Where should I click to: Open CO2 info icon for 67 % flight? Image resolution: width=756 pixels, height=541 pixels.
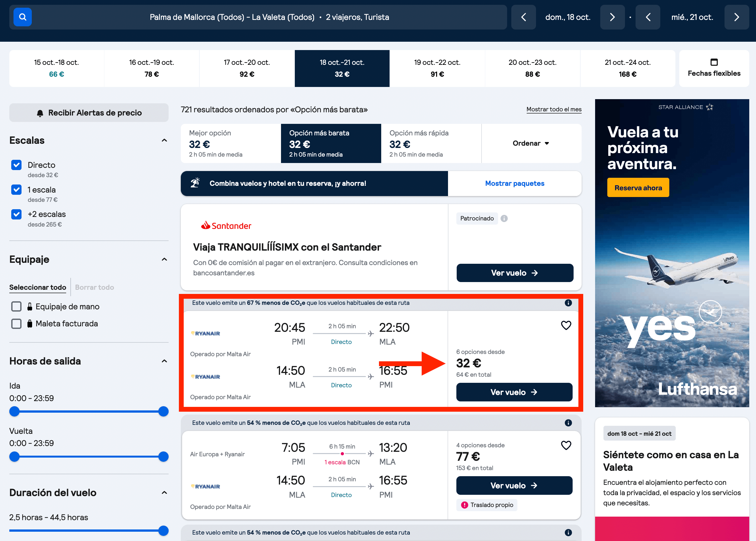(x=568, y=303)
